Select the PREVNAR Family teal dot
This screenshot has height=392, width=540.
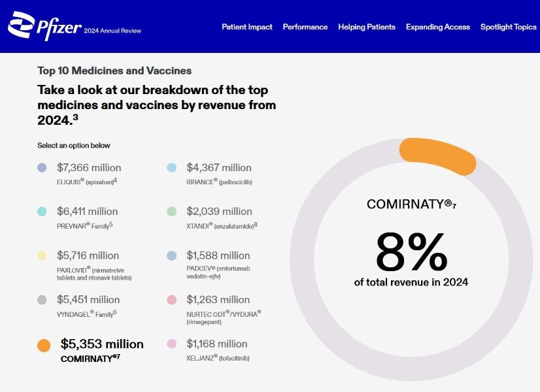42,211
